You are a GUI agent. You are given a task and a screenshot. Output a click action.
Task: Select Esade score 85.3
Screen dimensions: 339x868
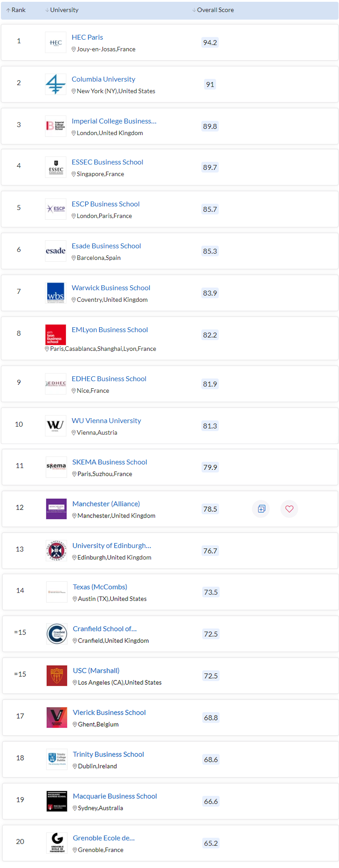(x=210, y=251)
